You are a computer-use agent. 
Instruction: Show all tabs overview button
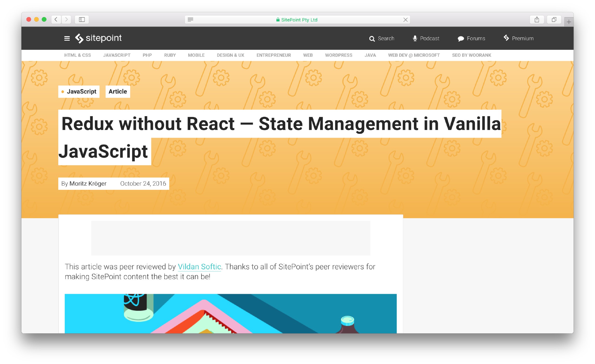click(x=554, y=20)
